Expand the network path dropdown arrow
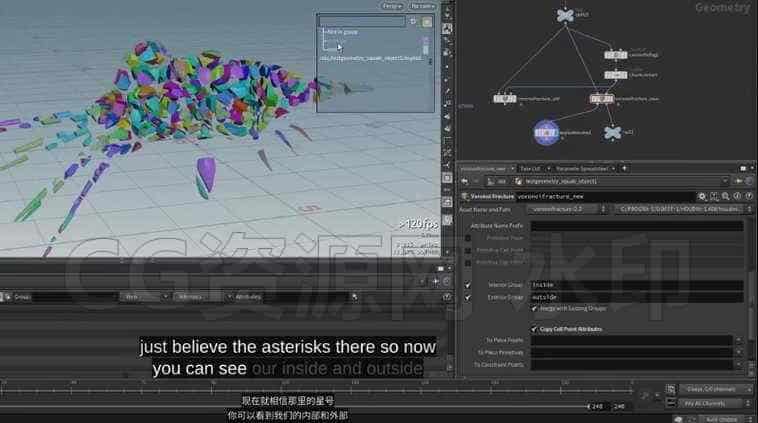This screenshot has width=758, height=423. pyautogui.click(x=724, y=181)
